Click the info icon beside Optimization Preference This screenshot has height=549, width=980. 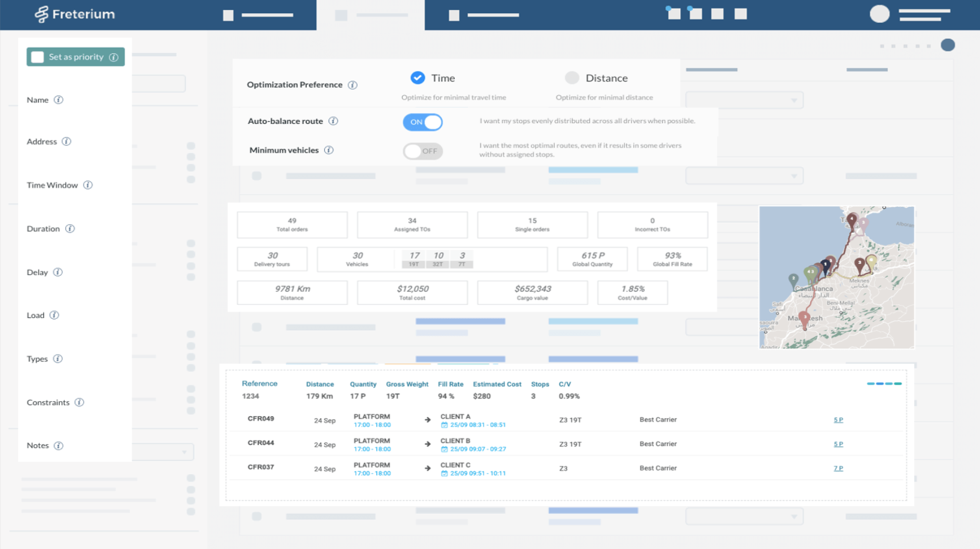(x=354, y=85)
